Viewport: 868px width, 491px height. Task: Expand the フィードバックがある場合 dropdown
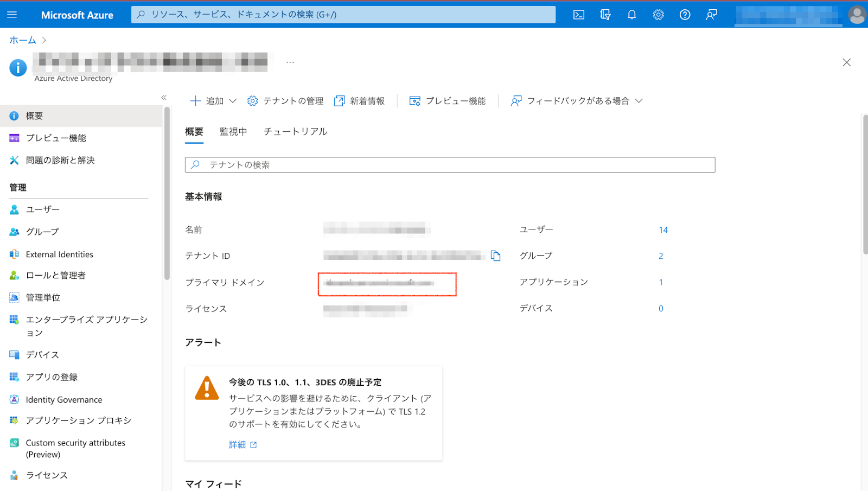(x=577, y=101)
